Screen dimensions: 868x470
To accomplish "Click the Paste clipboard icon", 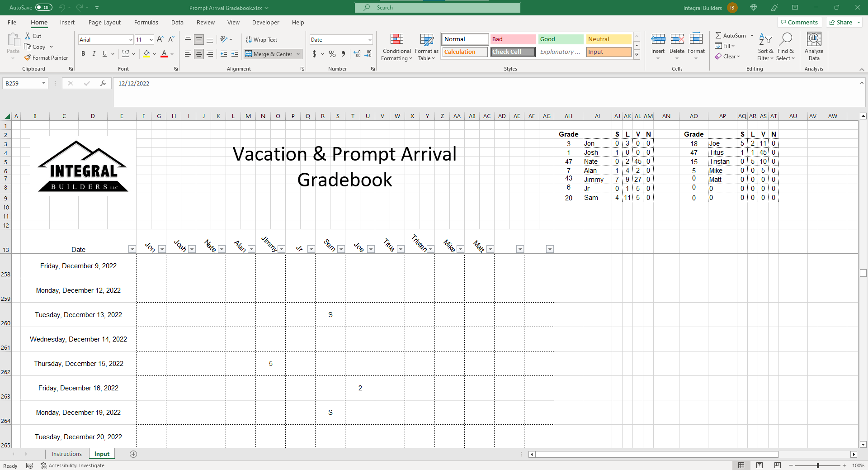I will click(x=13, y=40).
